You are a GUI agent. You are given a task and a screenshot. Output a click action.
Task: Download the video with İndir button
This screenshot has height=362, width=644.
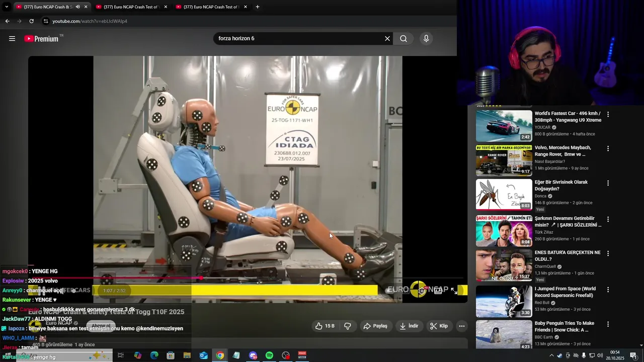pyautogui.click(x=409, y=326)
